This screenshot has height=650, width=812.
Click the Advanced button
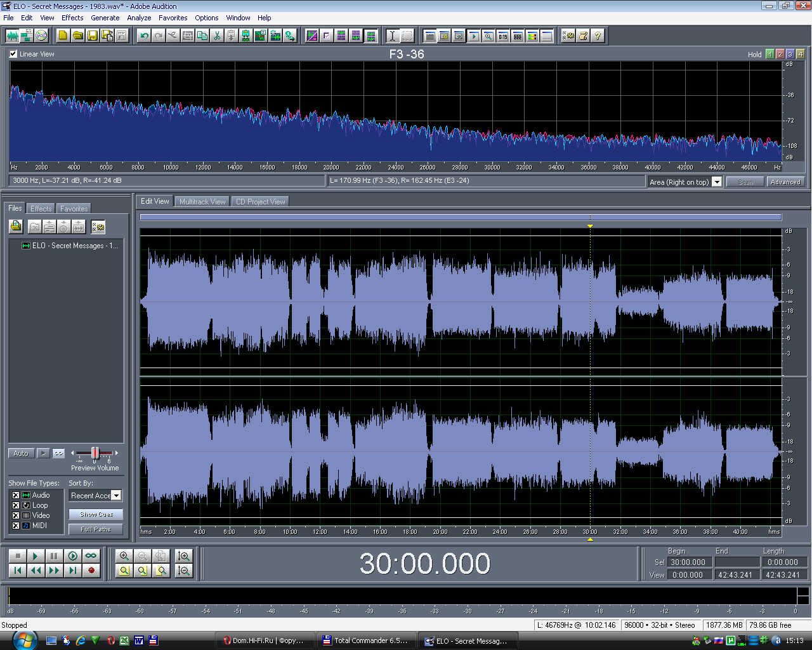coord(785,182)
